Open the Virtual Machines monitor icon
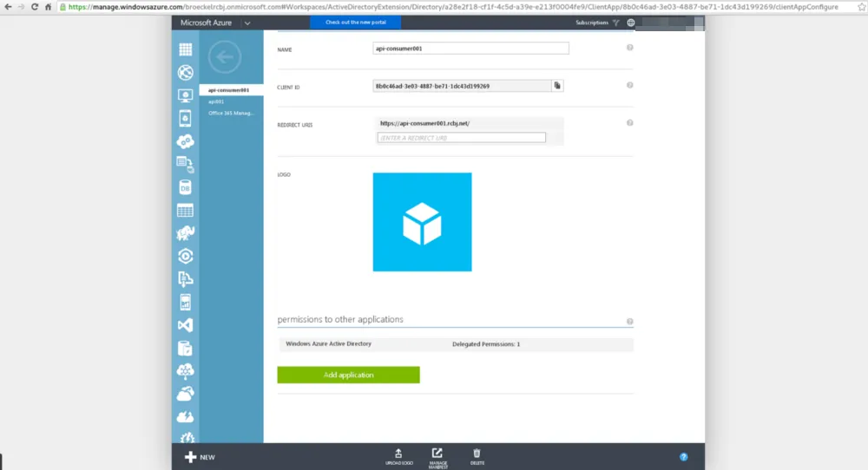 point(186,95)
